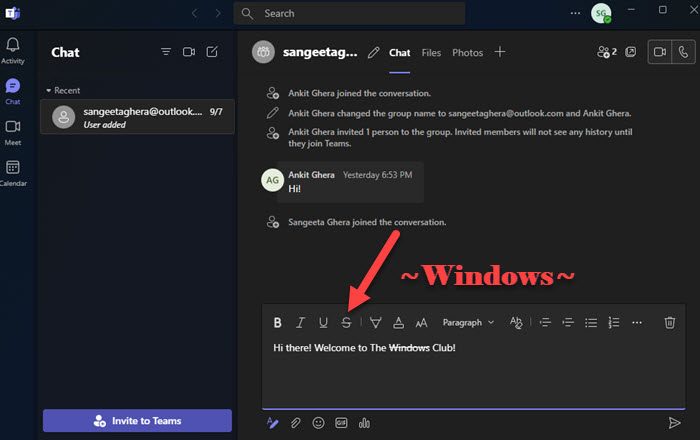
Task: Pop out the chat window
Action: (x=630, y=52)
